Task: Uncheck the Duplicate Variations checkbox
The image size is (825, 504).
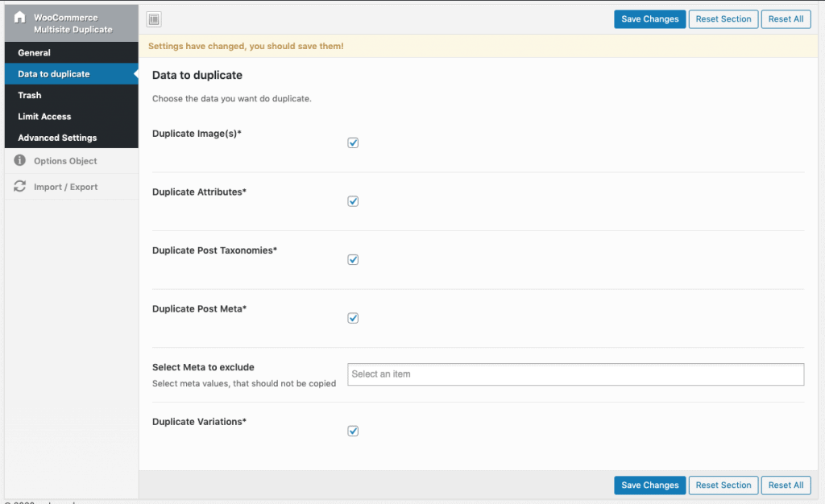Action: click(353, 431)
